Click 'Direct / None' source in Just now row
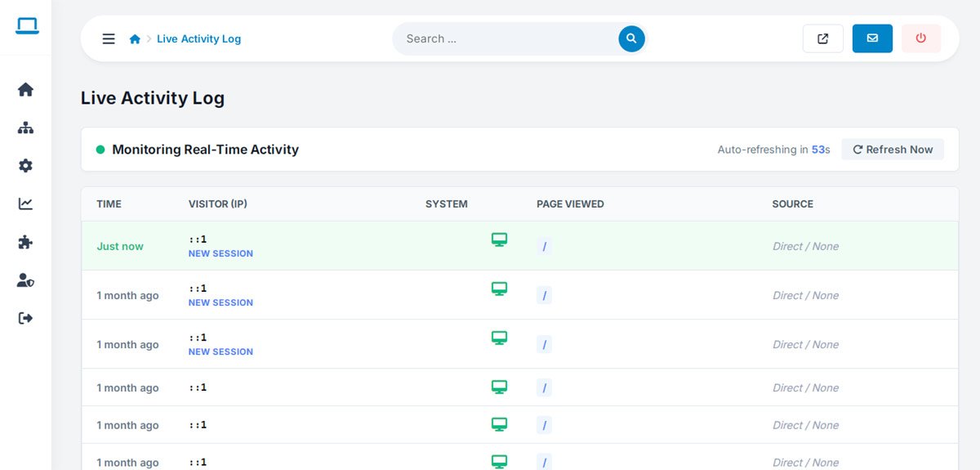The height and width of the screenshot is (470, 980). pyautogui.click(x=805, y=246)
